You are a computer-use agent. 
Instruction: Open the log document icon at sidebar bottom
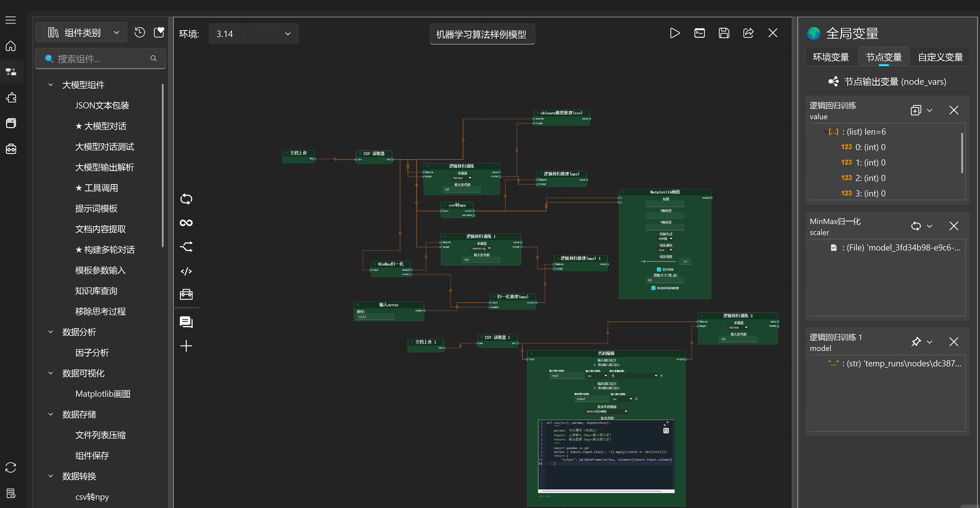click(11, 493)
